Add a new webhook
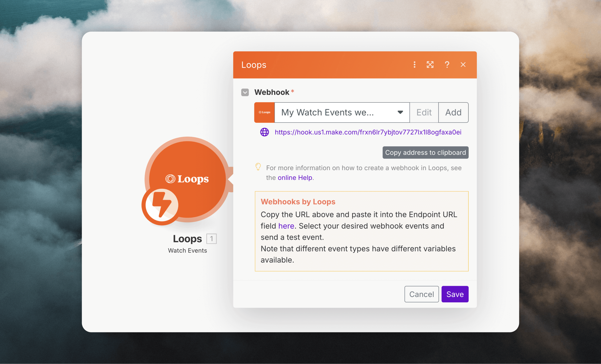This screenshot has height=364, width=601. (x=453, y=112)
